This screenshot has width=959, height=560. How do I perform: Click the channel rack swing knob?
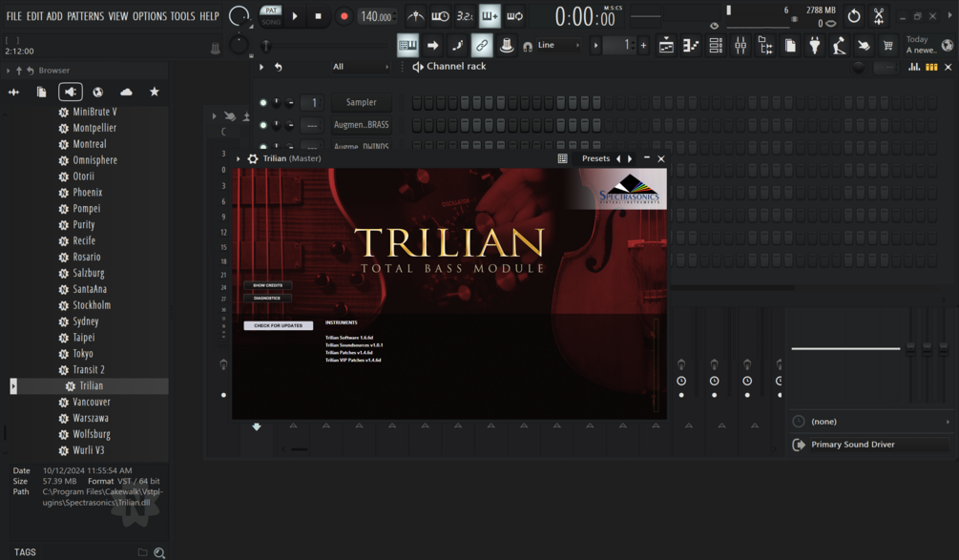coord(859,67)
